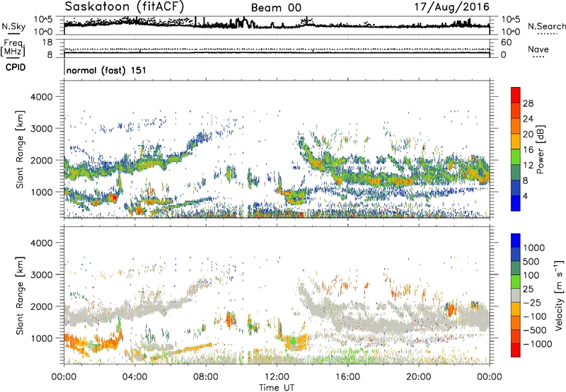Click the blue top segment of velocity colorbar
566x392 pixels.
(x=516, y=241)
